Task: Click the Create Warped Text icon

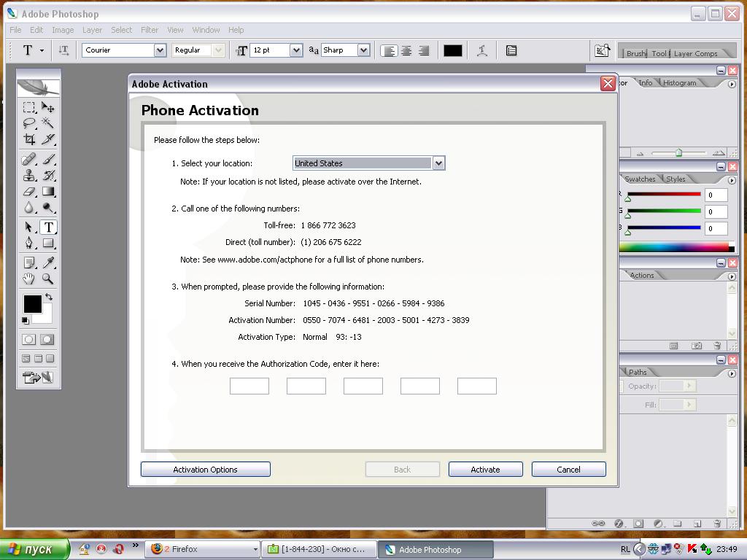Action: tap(482, 50)
